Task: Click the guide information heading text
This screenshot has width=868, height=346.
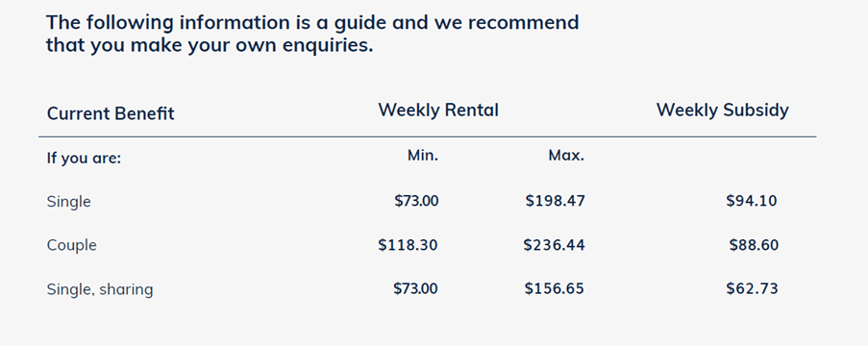Action: [x=312, y=34]
